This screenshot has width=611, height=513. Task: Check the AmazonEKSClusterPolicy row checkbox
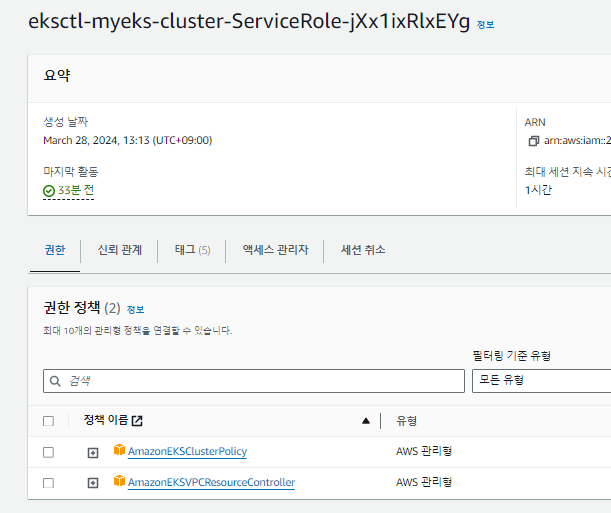48,452
